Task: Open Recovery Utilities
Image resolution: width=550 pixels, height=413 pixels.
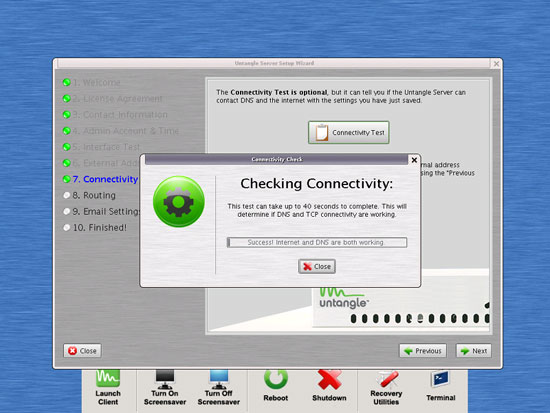Action: point(386,388)
